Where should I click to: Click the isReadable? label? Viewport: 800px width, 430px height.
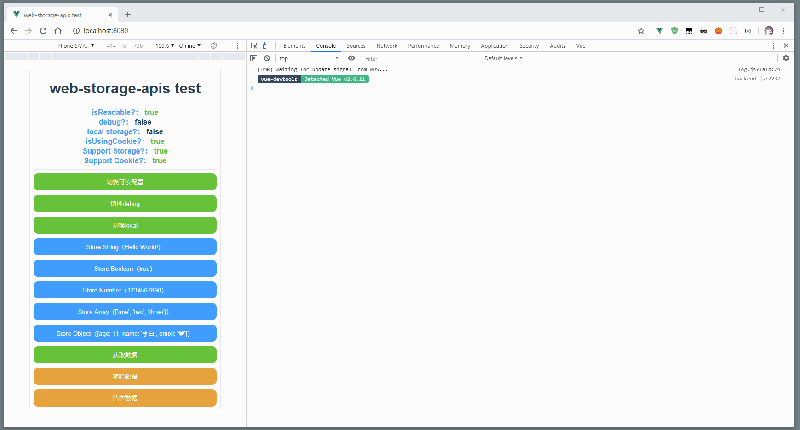tap(115, 112)
